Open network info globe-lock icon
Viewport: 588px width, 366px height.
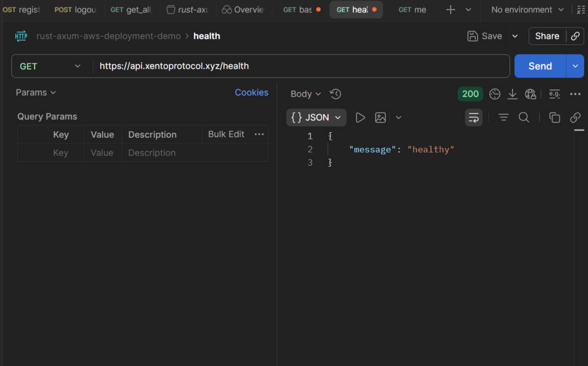click(530, 94)
